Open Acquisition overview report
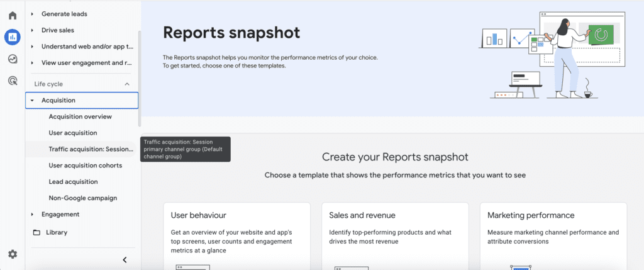This screenshot has width=644, height=270. [80, 116]
